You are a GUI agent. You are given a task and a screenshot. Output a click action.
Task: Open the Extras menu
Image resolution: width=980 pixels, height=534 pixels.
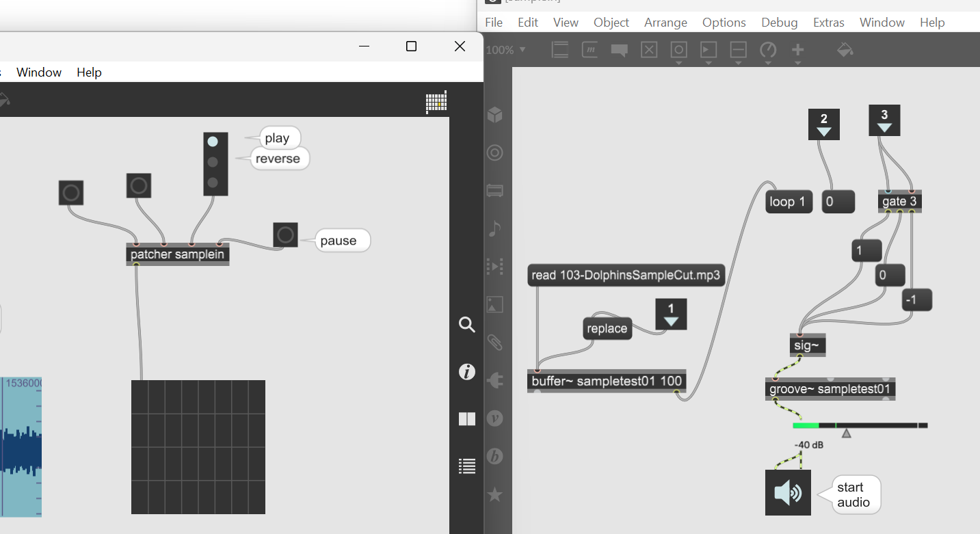[x=829, y=23]
